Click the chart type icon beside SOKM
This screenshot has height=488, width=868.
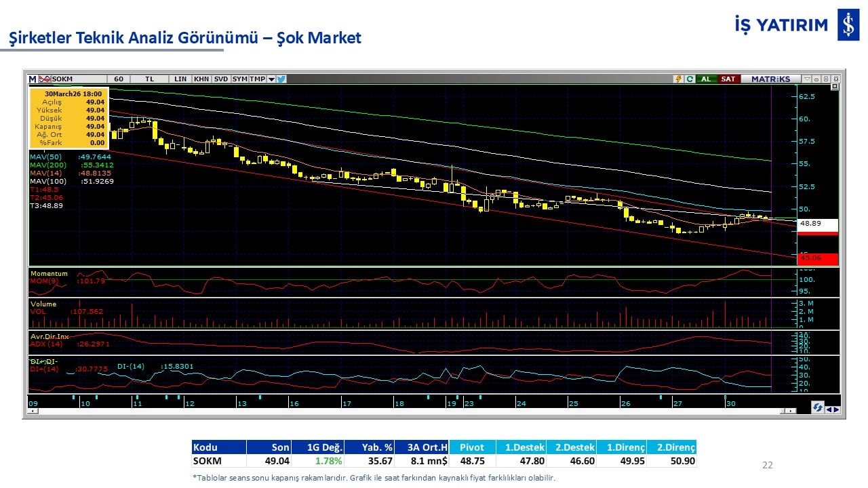[x=45, y=79]
